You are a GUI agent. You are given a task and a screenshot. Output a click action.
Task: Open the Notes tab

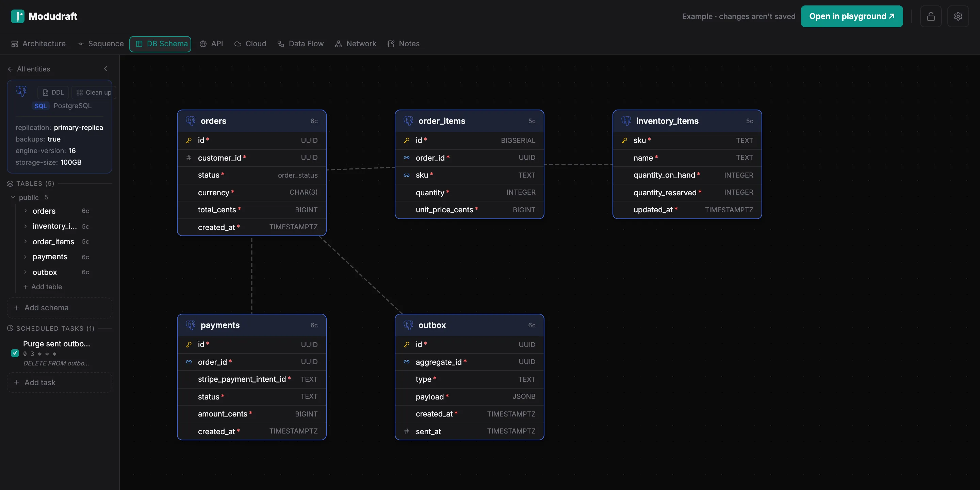(404, 44)
